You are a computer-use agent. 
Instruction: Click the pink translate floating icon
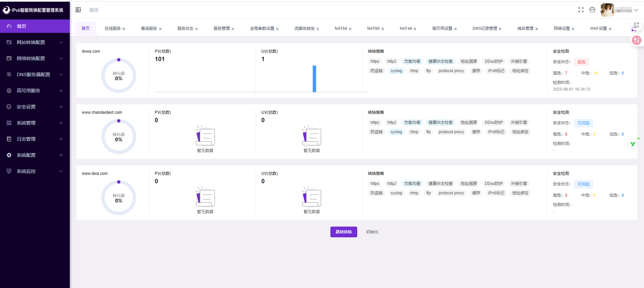636,41
